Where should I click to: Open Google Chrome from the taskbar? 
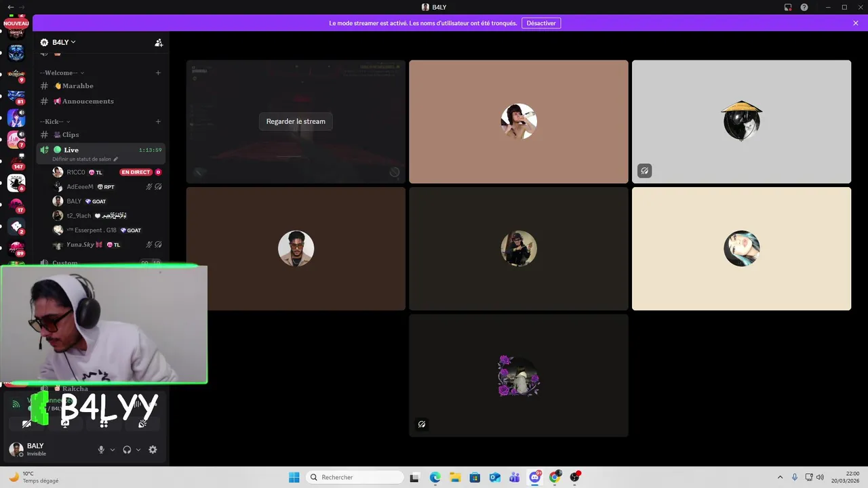coord(555,477)
